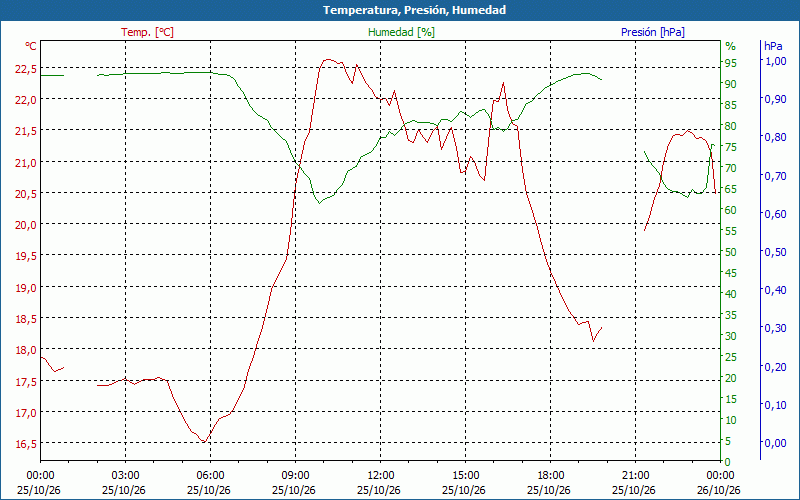Click the % unit label on humidity axis
Screen dimensions: 800x500
731,46
